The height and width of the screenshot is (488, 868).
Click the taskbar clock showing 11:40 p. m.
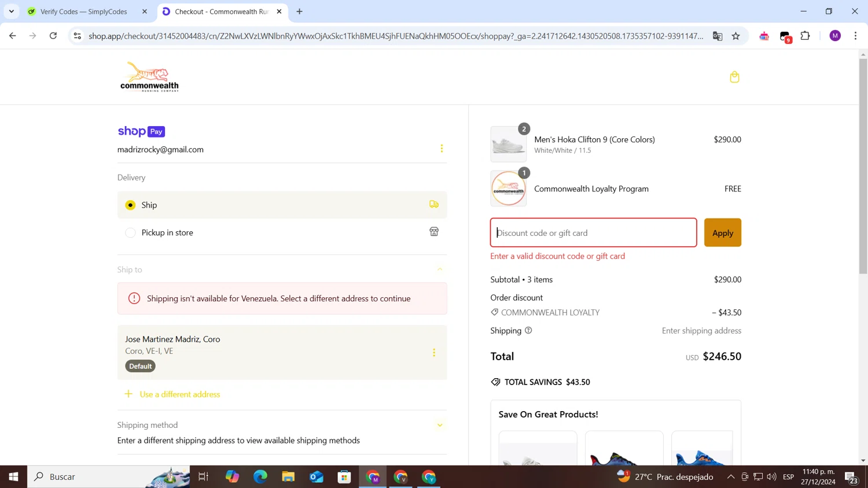tap(818, 476)
